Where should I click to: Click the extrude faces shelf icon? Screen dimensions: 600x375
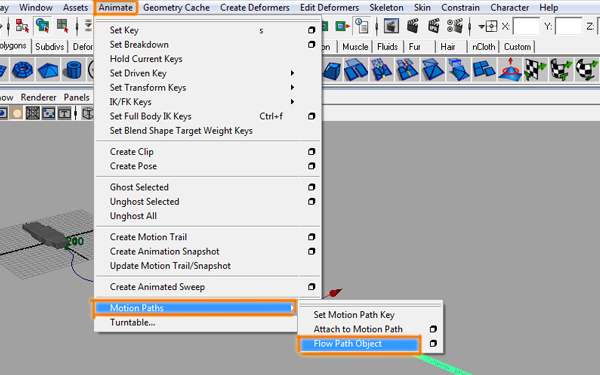(x=458, y=70)
